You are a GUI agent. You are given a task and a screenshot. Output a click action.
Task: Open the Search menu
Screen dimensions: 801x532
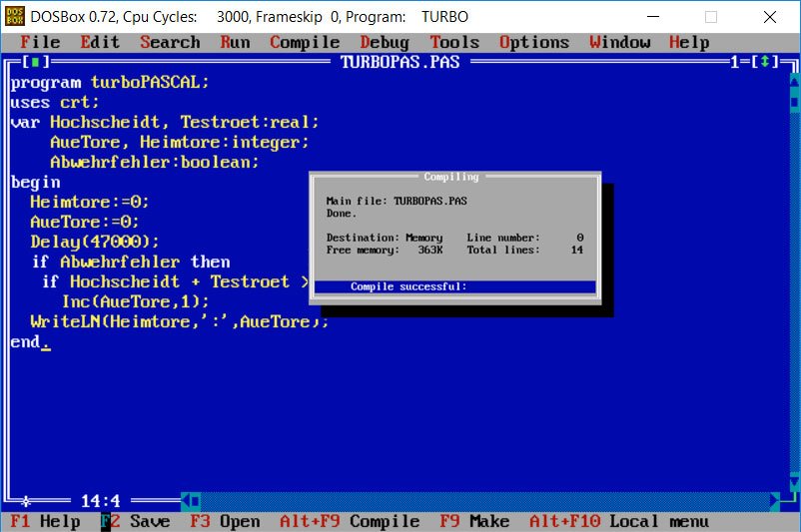(170, 42)
